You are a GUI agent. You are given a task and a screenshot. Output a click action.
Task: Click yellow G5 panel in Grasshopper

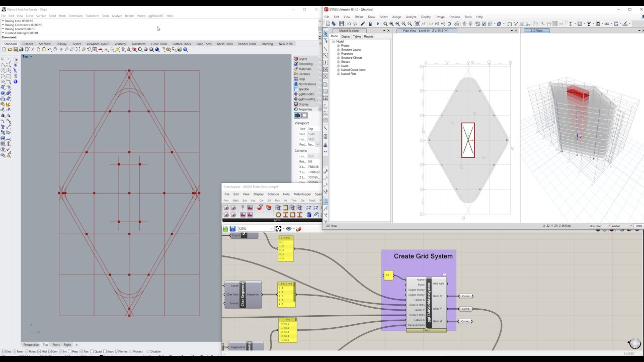tap(388, 275)
